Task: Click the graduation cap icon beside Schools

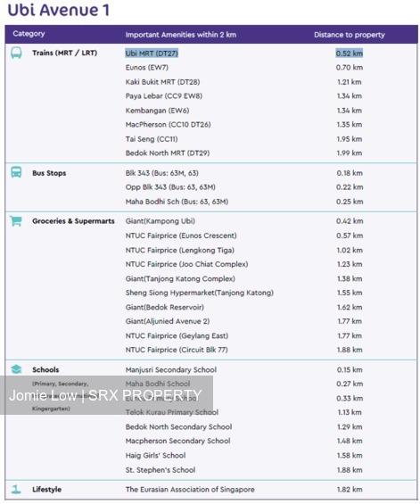Action: click(x=16, y=369)
